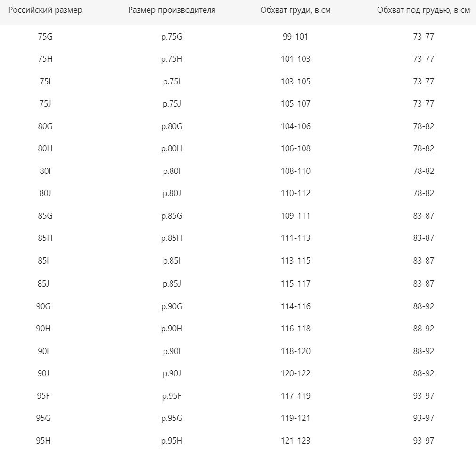Screen dimensions: 476x453
Task: Click Russian size cell 90J
Action: click(43, 373)
